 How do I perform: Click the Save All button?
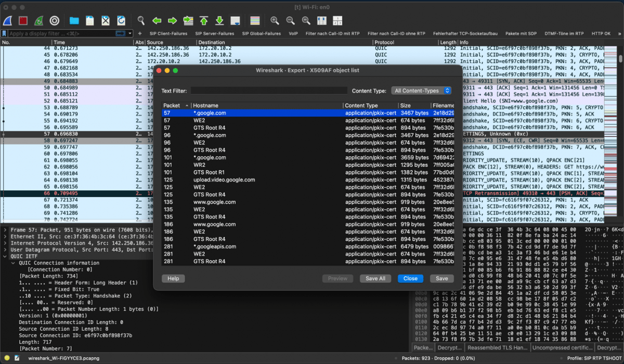pos(375,278)
